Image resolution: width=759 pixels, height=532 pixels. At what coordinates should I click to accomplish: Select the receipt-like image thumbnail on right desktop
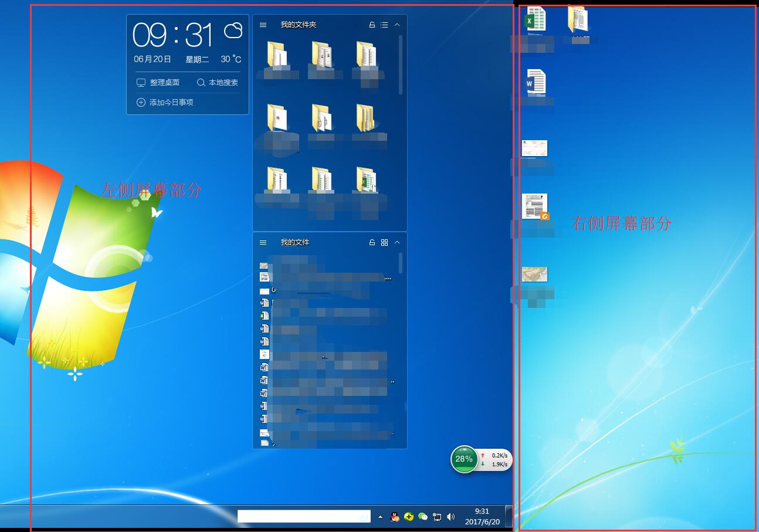pyautogui.click(x=534, y=148)
